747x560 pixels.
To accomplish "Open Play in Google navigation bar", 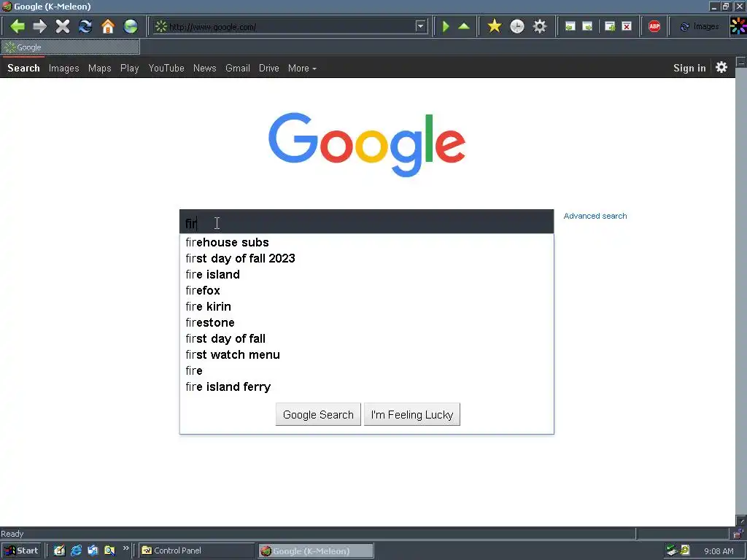I will [x=130, y=68].
